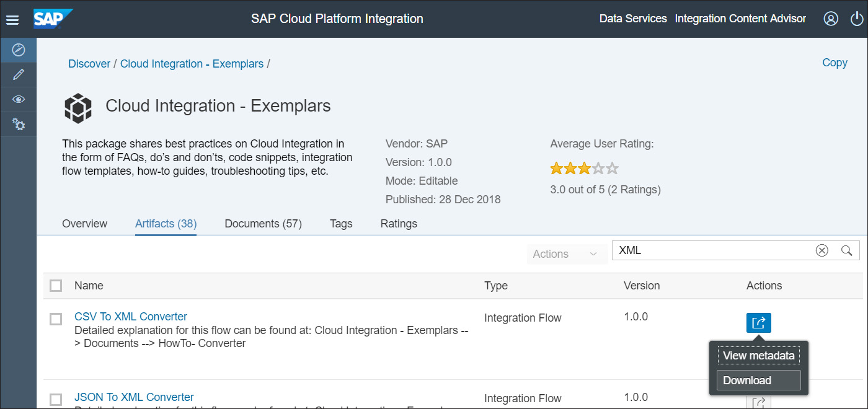868x409 pixels.
Task: Click the Copy button
Action: [835, 63]
